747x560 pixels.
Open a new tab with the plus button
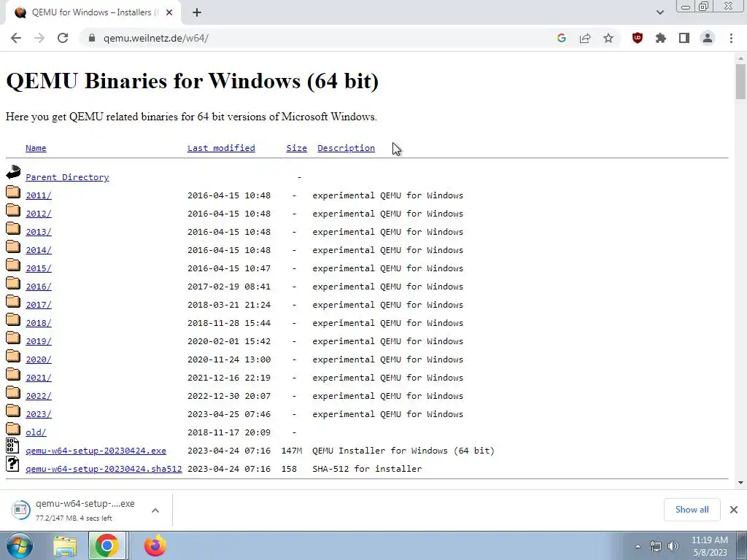click(x=197, y=12)
